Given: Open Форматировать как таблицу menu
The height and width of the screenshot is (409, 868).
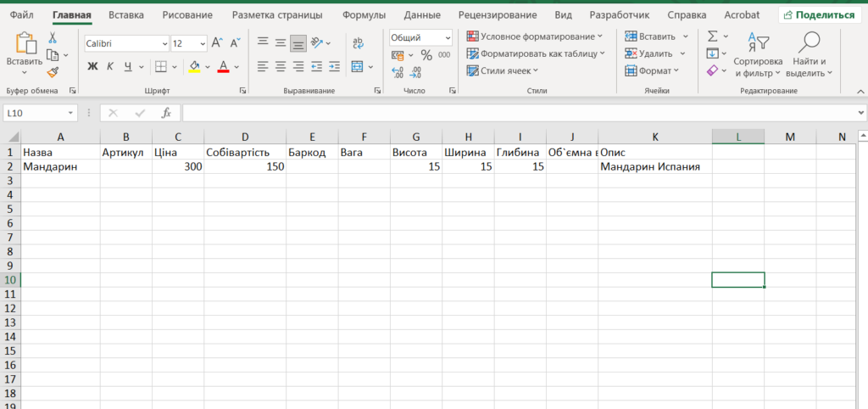Looking at the screenshot, I should pyautogui.click(x=536, y=53).
